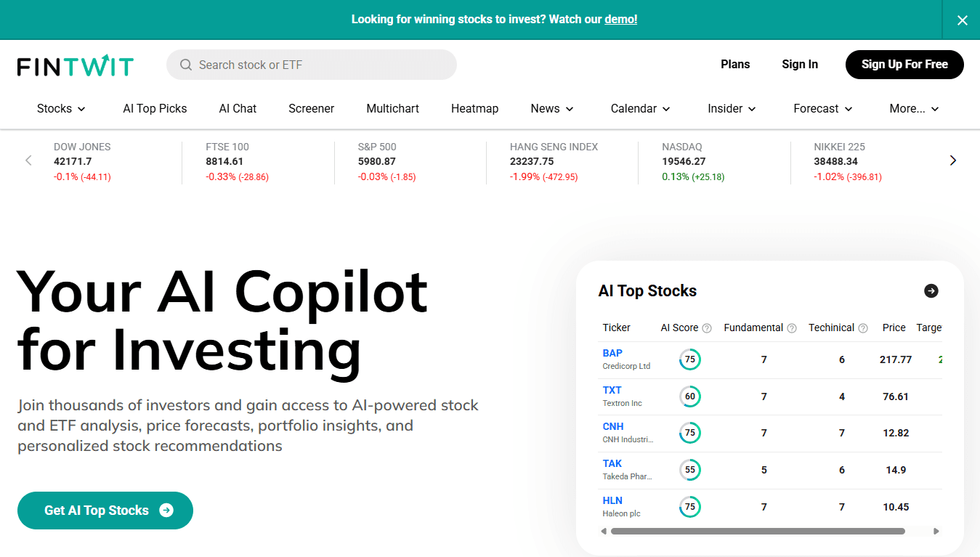Click the table's horizontal scrollbar

758,532
